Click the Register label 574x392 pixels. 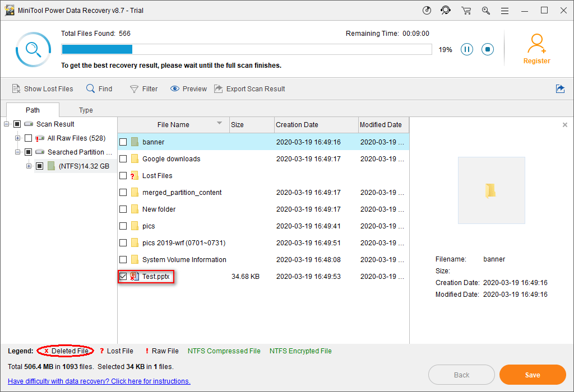[x=536, y=61]
